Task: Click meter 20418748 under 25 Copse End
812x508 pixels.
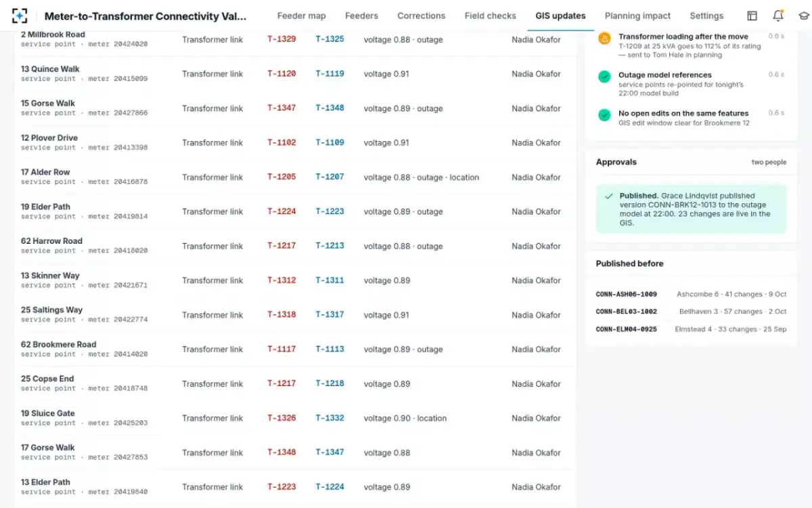Action: point(118,388)
